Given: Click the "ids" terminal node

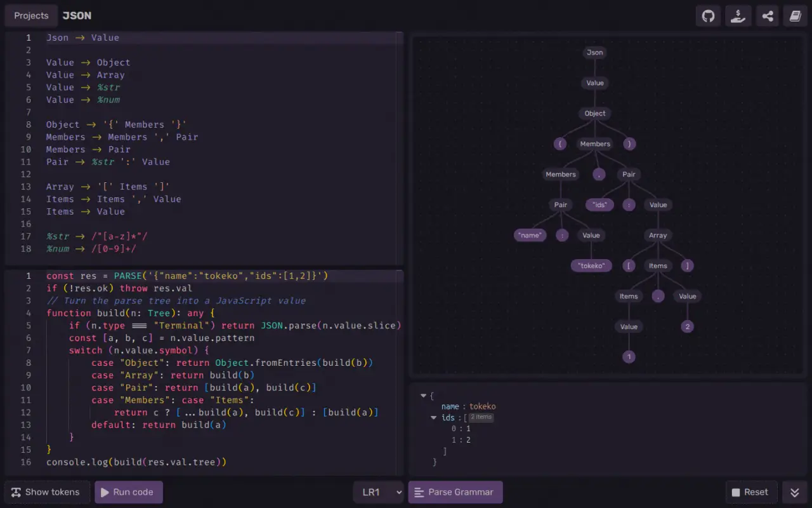Looking at the screenshot, I should point(599,205).
